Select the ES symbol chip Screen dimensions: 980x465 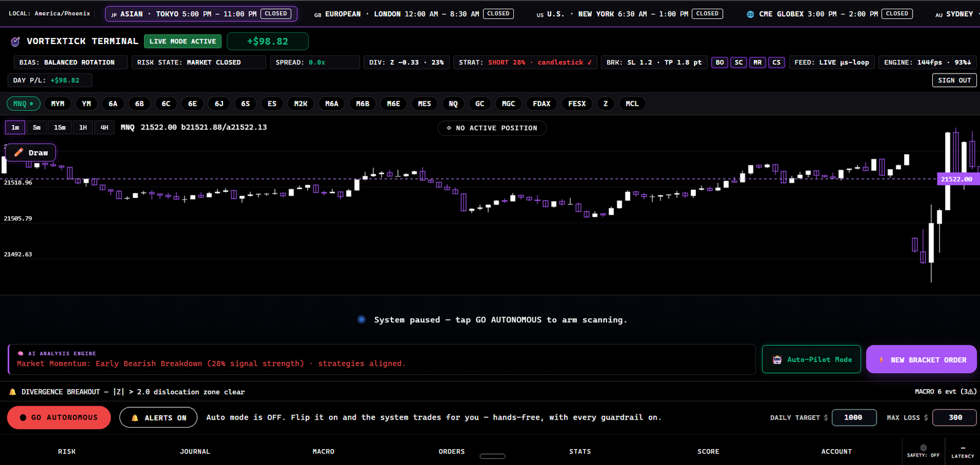[x=272, y=104]
